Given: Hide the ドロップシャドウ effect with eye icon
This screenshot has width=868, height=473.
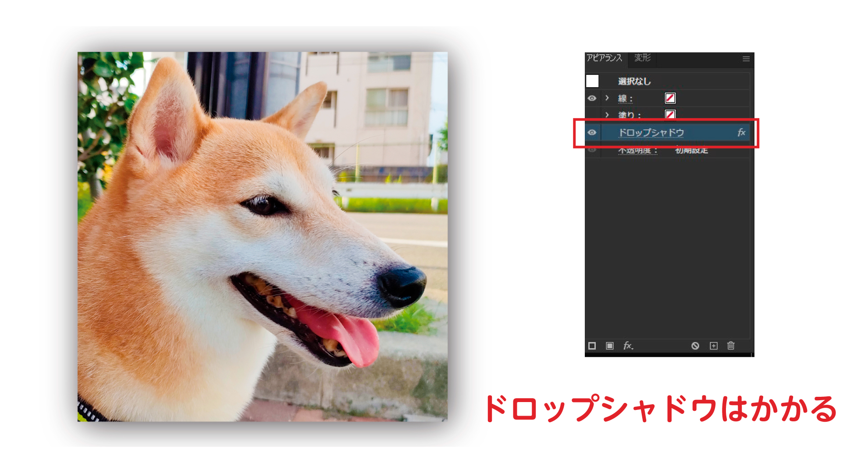Looking at the screenshot, I should click(x=592, y=132).
